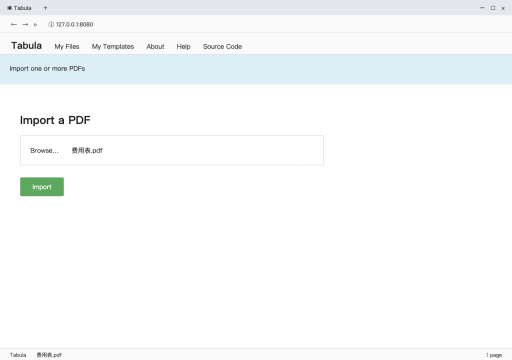512x360 pixels.
Task: Open My Templates in the navbar
Action: (113, 47)
